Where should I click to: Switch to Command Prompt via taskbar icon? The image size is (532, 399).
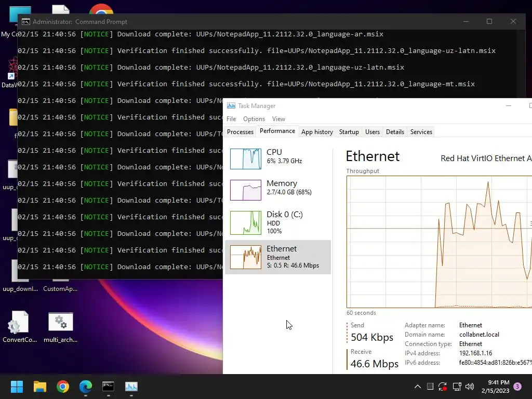[x=108, y=387]
